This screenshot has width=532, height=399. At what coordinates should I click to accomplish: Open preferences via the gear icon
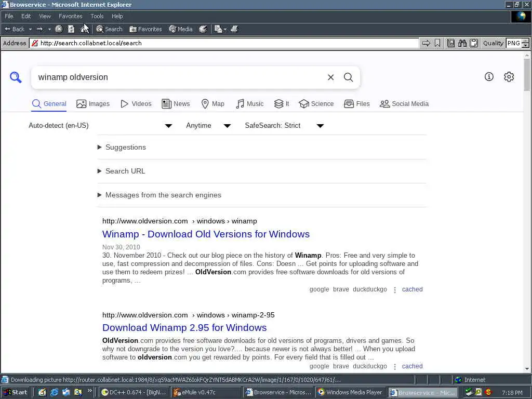pos(509,77)
